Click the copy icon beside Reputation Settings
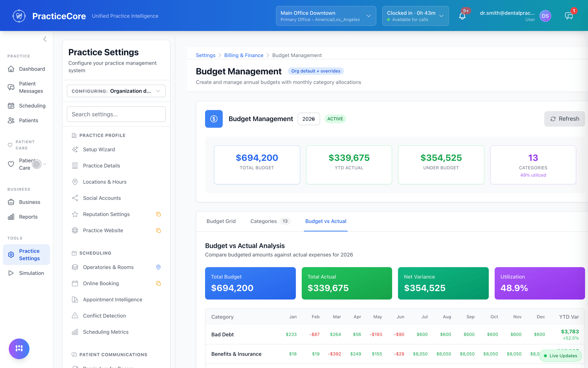This screenshot has width=588, height=368. [x=158, y=214]
